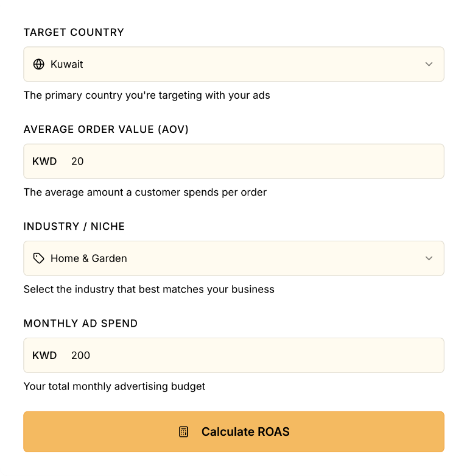Click the tag icon beside Home & Garden
467x476 pixels.
pyautogui.click(x=39, y=258)
